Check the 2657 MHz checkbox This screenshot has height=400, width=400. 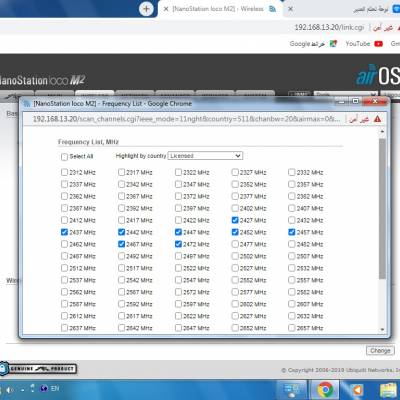coord(292,328)
